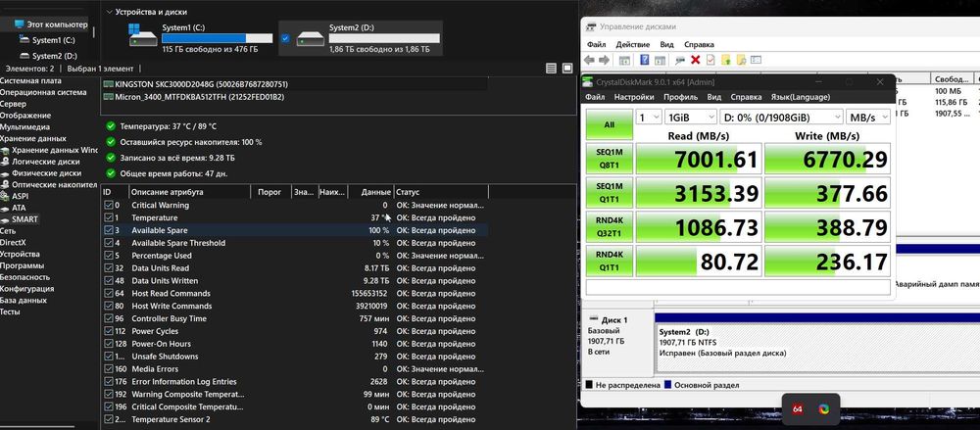Click blue Help question-mark icon in Disk Management
The image size is (980, 430).
(645, 60)
